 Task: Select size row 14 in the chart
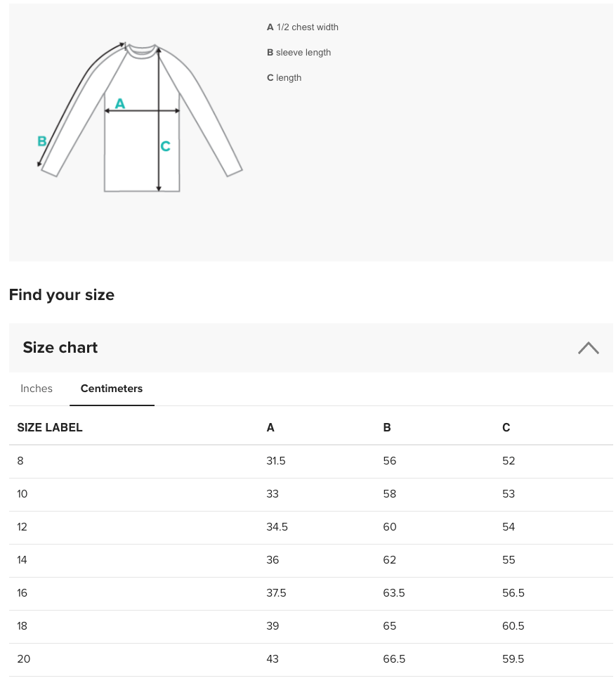click(22, 560)
